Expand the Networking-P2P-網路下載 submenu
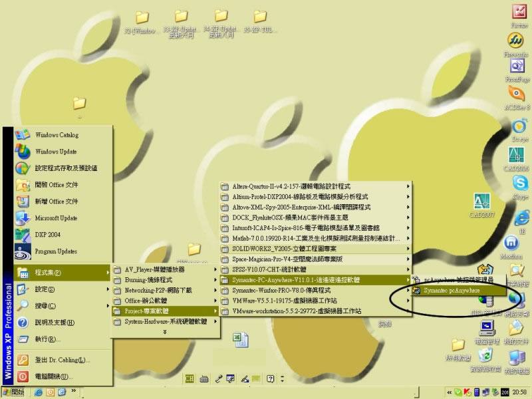 tap(166, 291)
